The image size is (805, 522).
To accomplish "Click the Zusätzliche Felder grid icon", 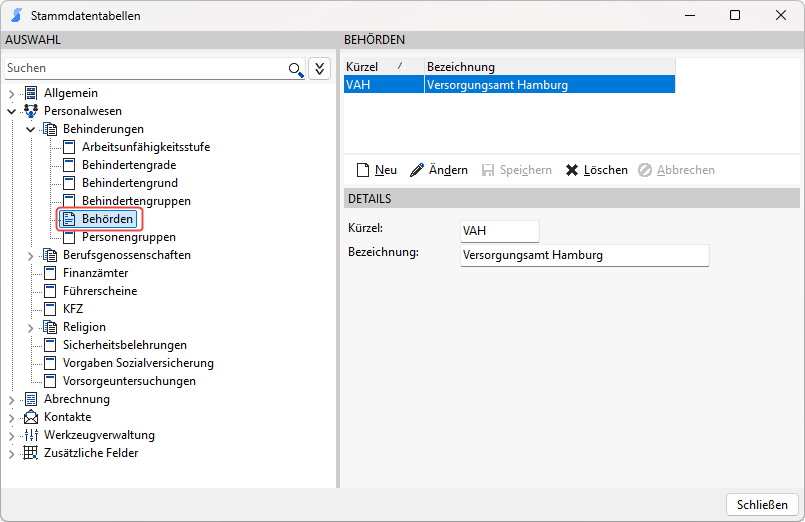I will (x=31, y=453).
